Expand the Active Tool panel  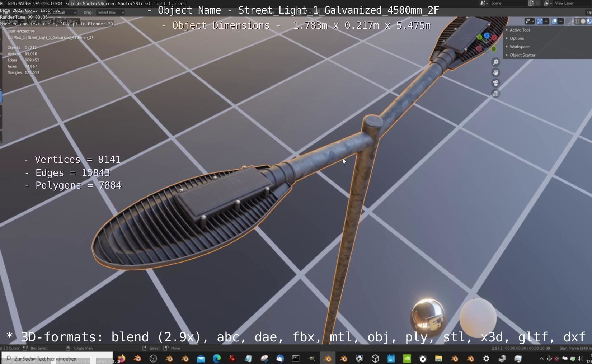pos(519,30)
